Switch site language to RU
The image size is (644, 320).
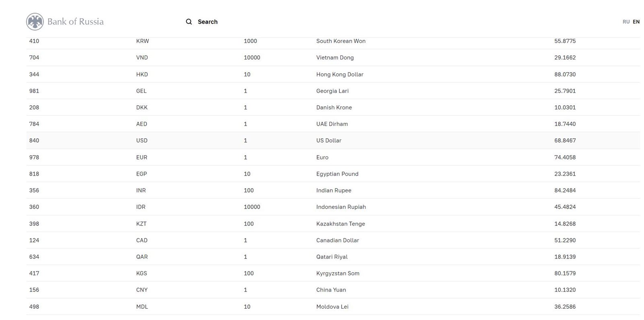[x=626, y=22]
